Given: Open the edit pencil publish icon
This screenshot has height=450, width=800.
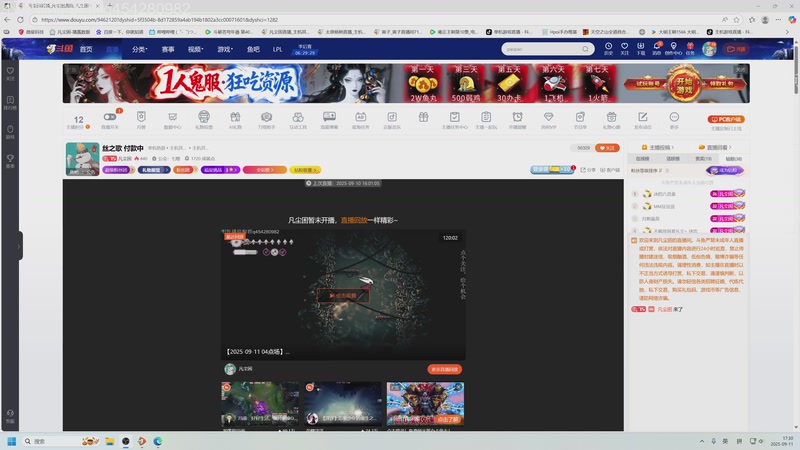Looking at the screenshot, I should (643, 117).
